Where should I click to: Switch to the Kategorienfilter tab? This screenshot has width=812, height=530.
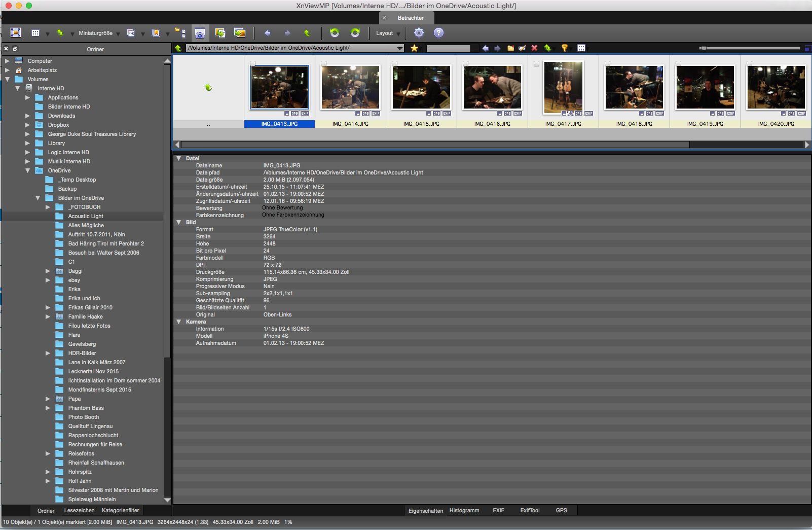[x=120, y=510]
